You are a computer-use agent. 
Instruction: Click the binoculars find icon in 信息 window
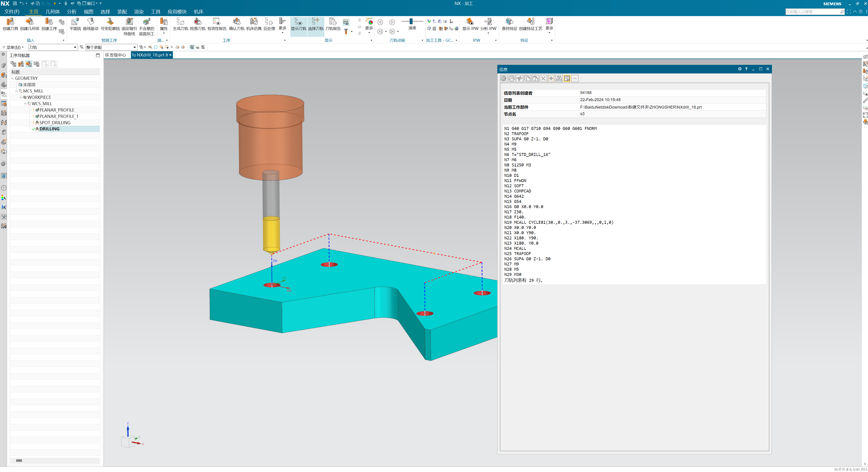pos(559,79)
